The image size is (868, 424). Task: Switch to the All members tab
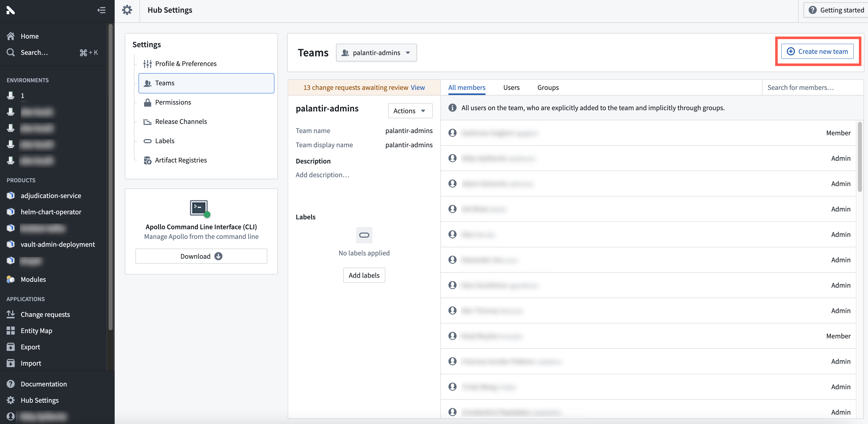[467, 87]
